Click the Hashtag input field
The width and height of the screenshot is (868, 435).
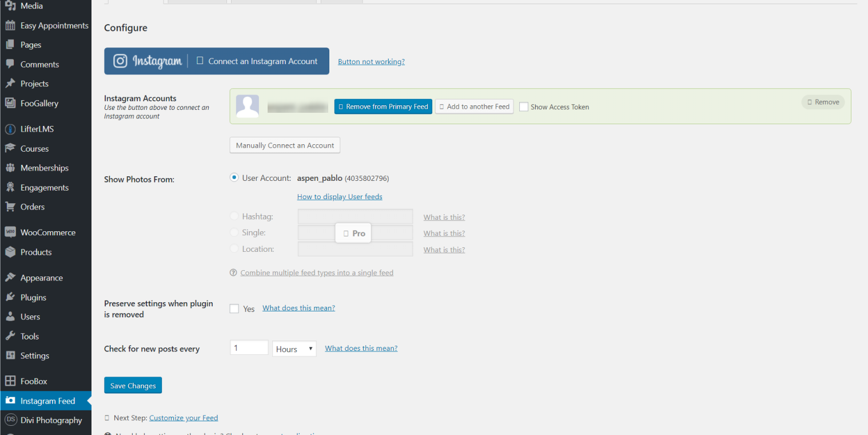pos(355,216)
